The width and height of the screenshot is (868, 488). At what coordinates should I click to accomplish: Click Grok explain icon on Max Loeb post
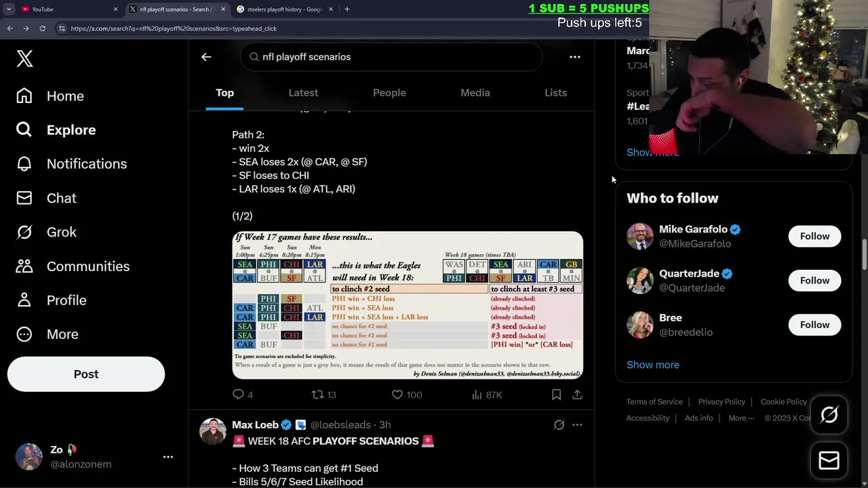click(559, 425)
